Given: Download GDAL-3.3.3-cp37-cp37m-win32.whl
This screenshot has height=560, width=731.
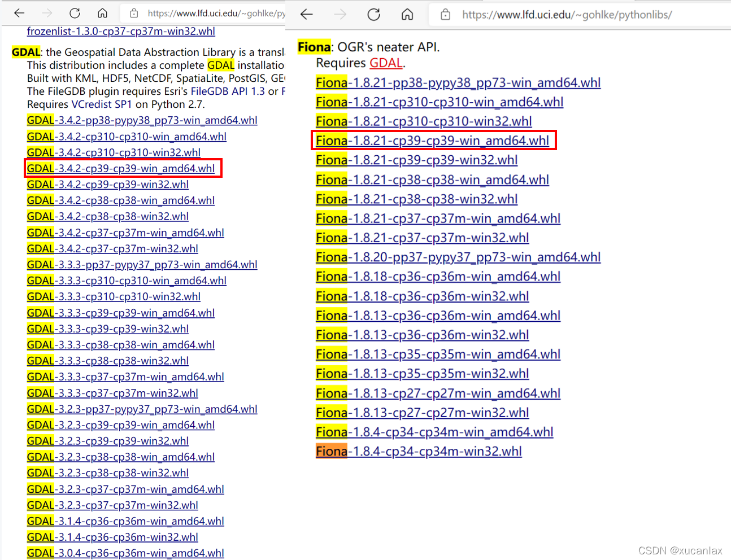Looking at the screenshot, I should 112,393.
